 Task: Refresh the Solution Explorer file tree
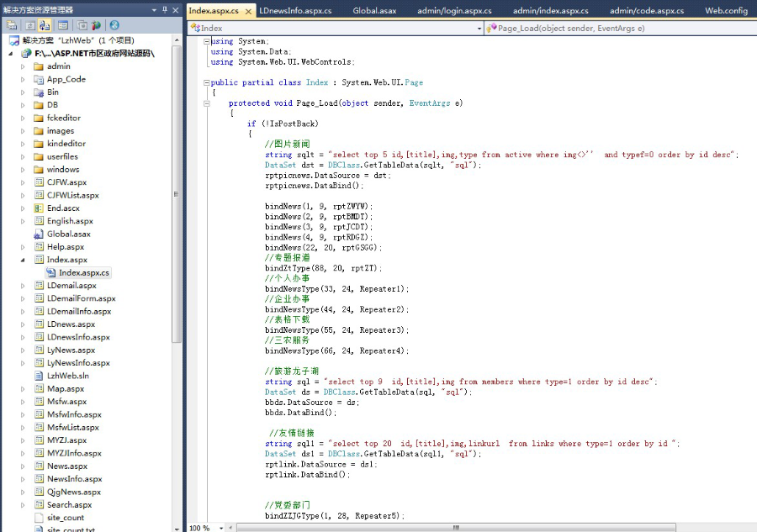31,24
